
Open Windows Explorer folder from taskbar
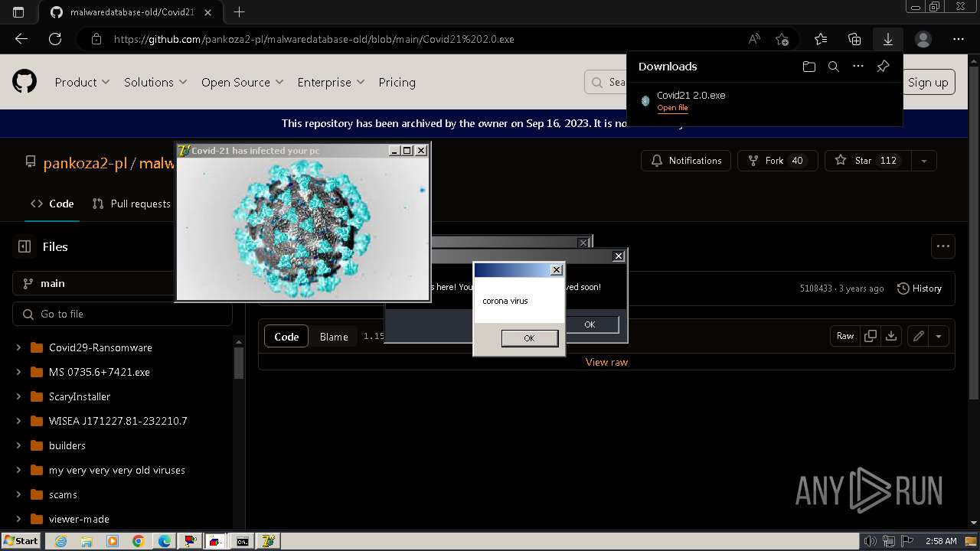click(87, 541)
